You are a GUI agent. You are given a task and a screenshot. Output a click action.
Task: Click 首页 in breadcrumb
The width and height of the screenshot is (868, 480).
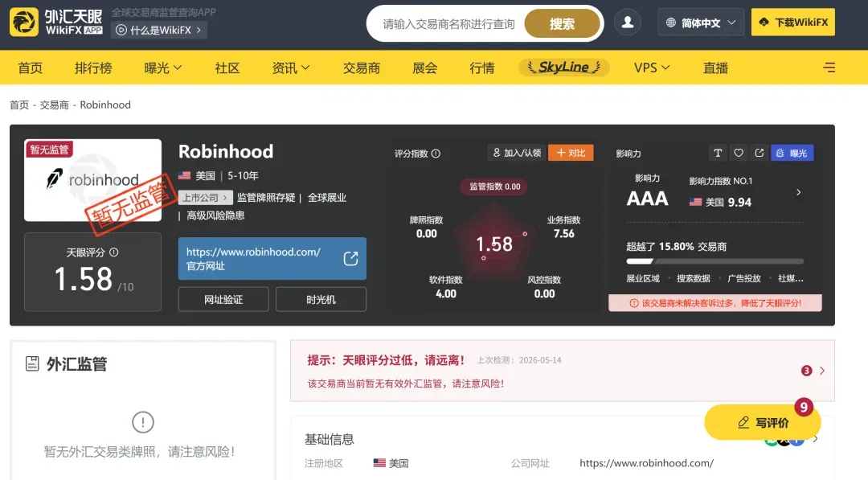[18, 105]
